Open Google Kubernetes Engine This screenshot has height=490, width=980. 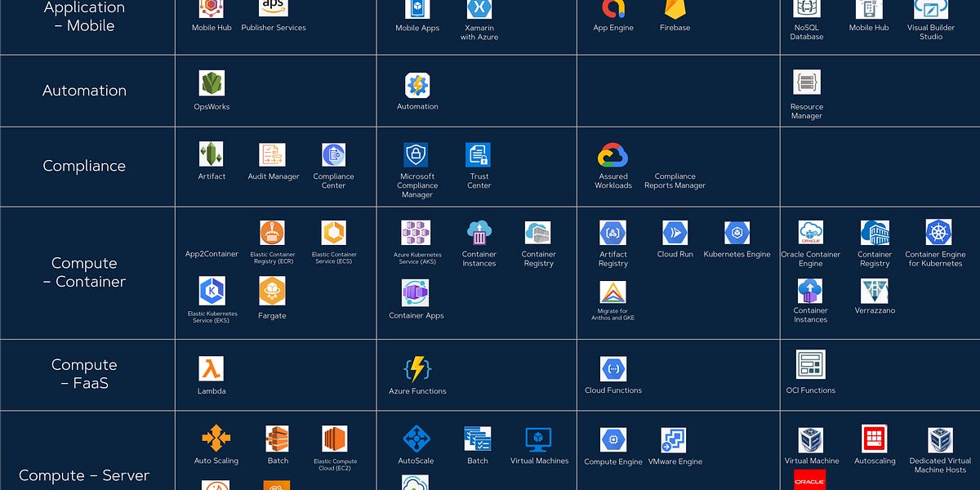(736, 234)
